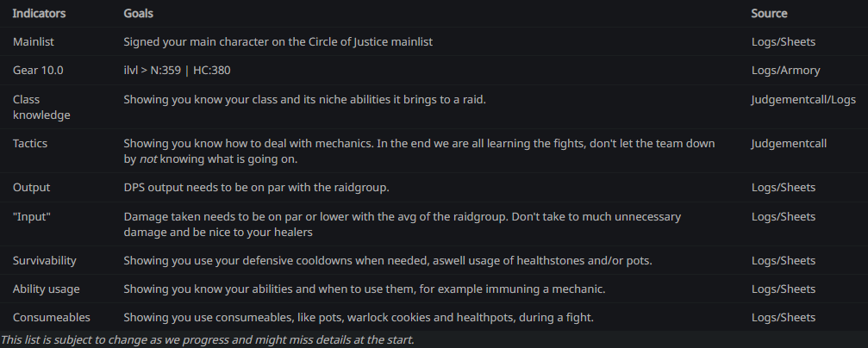Click the Judgementcall source in Tactics row
Viewport: 868px width, 348px height.
coord(789,143)
